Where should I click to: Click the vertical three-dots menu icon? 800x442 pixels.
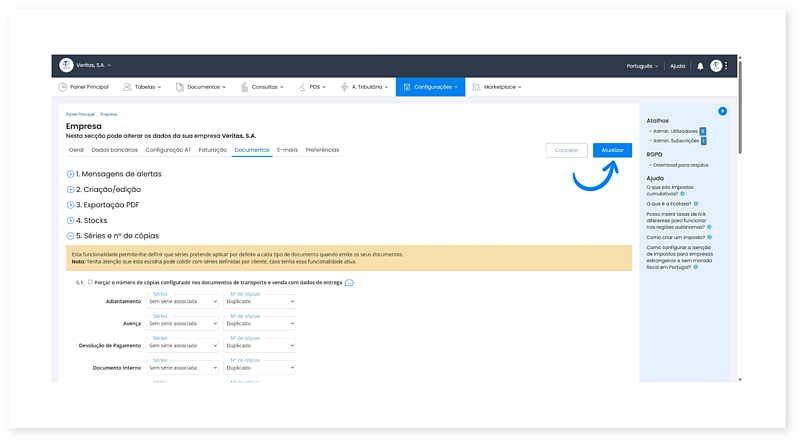click(726, 66)
